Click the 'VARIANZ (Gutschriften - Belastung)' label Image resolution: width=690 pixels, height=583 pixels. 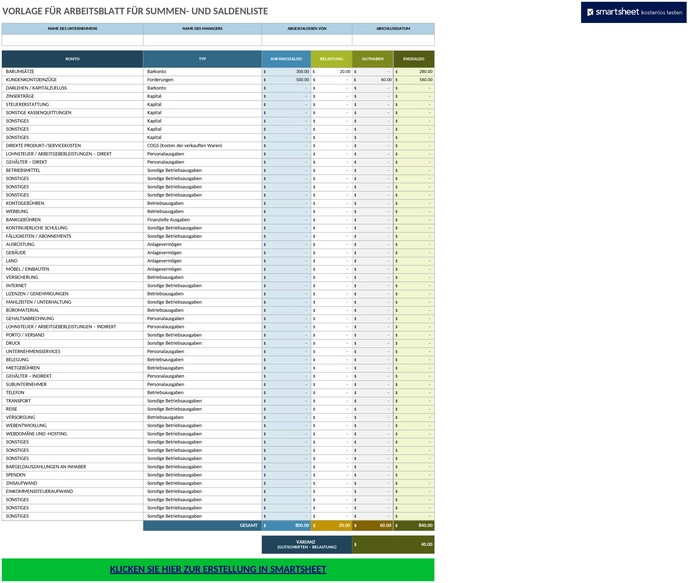coord(307,544)
